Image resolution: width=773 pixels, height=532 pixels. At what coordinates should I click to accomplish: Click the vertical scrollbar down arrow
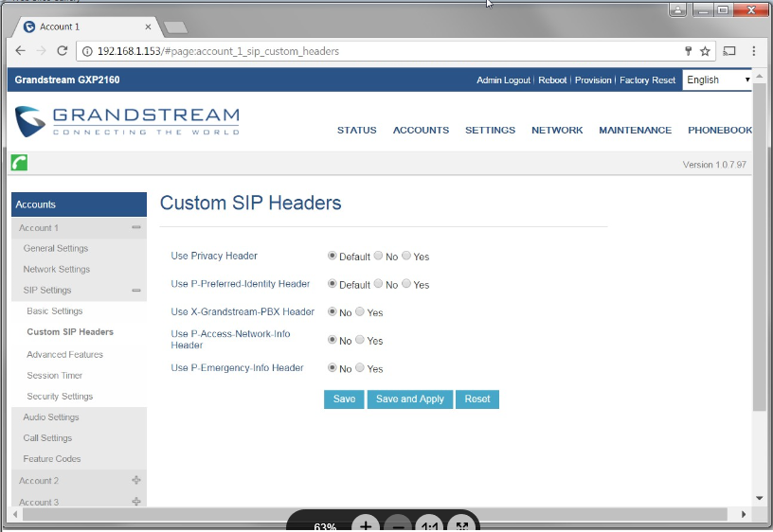pyautogui.click(x=759, y=498)
